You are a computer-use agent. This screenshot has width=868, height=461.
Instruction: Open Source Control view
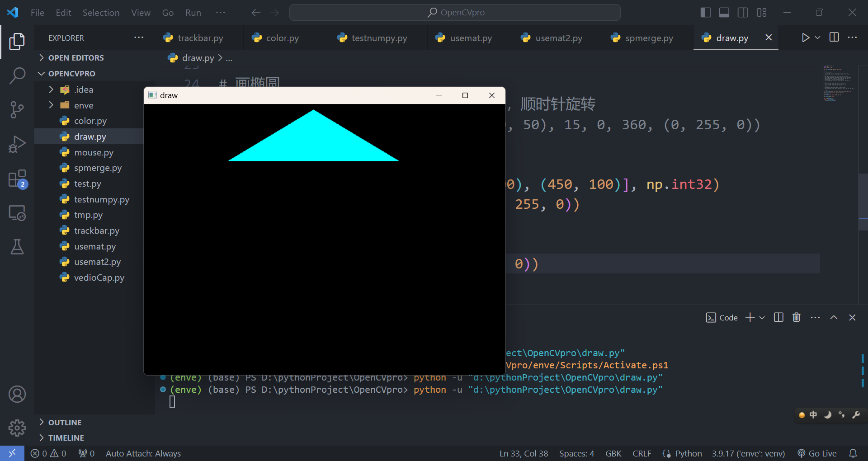click(x=17, y=110)
